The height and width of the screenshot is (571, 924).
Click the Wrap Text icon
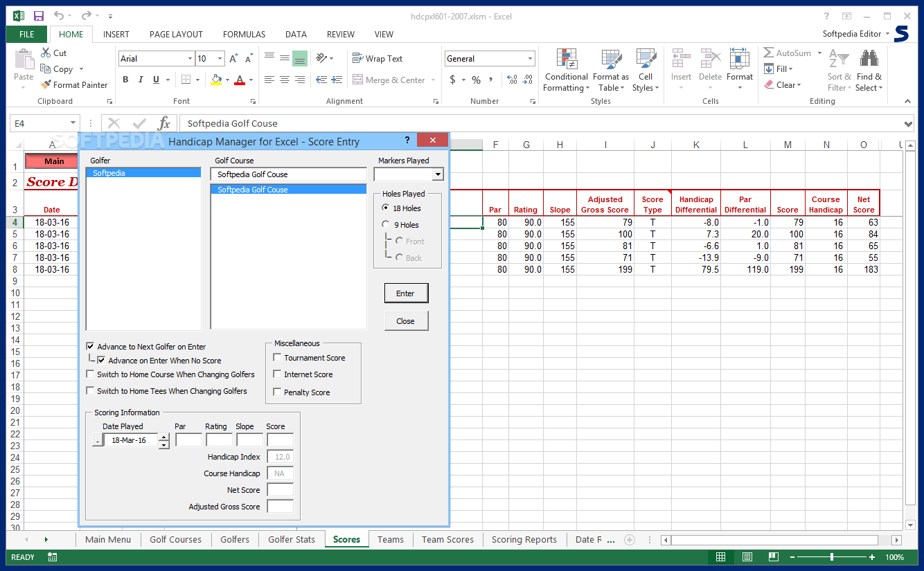coord(357,58)
